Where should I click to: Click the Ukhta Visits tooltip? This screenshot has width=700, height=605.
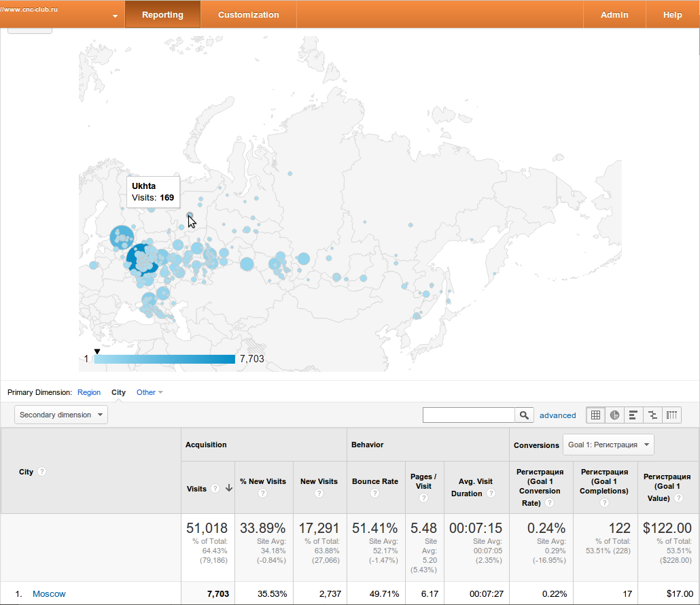pyautogui.click(x=153, y=192)
